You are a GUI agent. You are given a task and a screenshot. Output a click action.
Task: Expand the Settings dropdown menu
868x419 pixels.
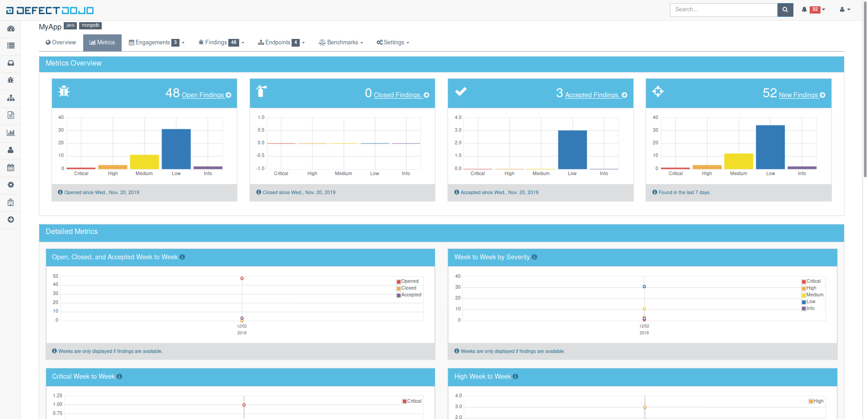click(x=392, y=43)
